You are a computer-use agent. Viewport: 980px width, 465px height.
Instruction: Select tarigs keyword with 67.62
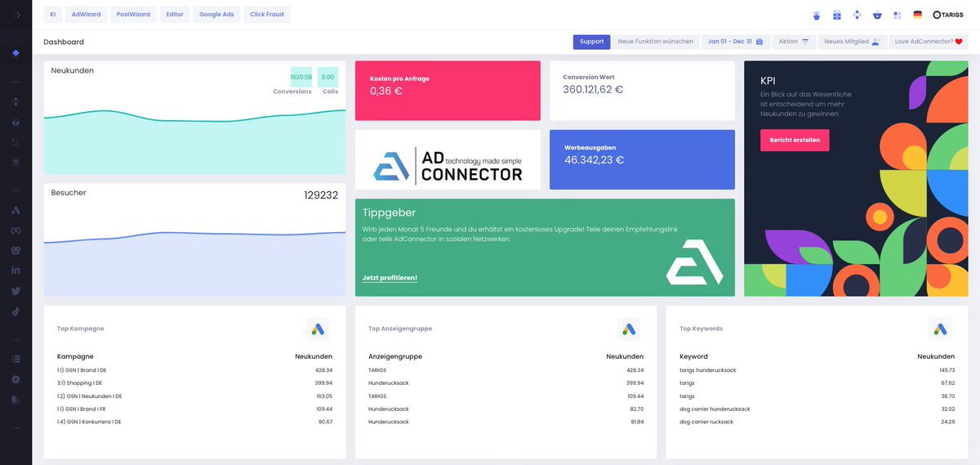tap(817, 382)
